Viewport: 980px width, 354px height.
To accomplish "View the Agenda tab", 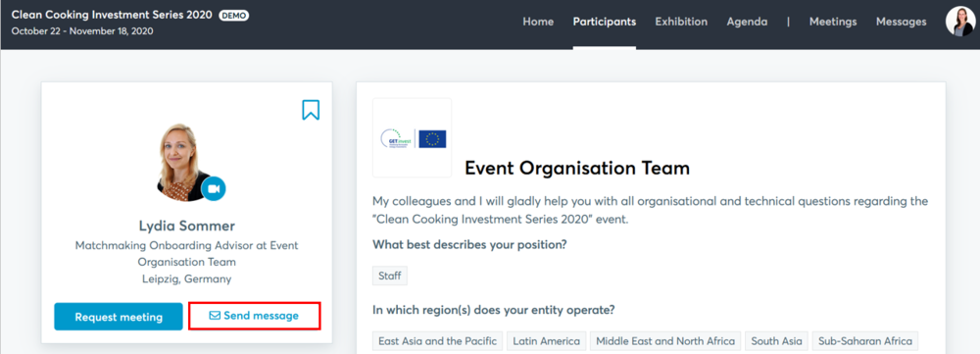I will [x=747, y=22].
